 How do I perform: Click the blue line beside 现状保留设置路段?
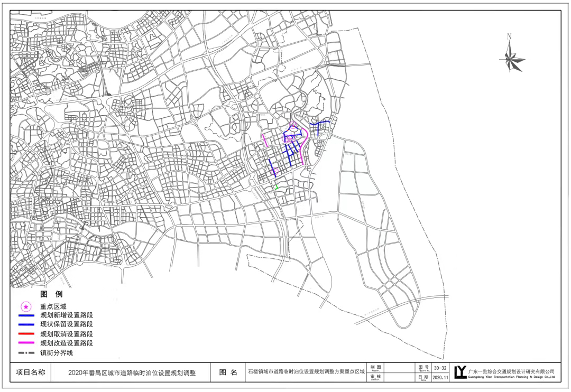[x=26, y=324]
